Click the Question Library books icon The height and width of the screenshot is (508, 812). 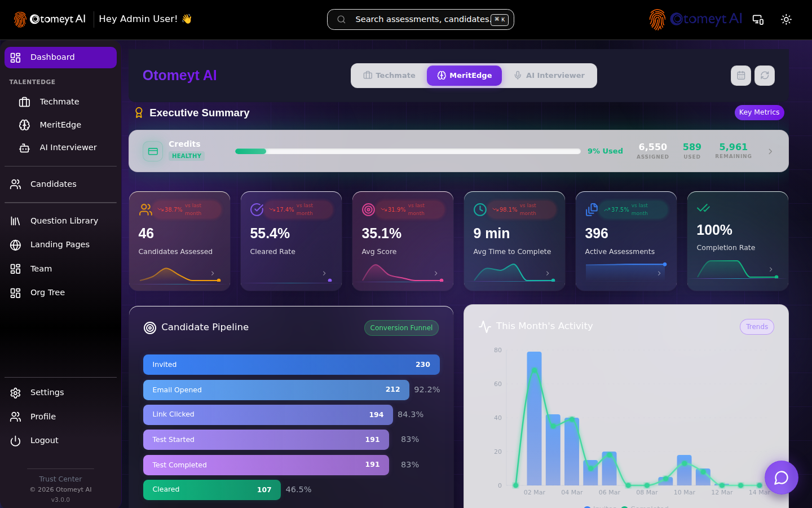point(15,221)
